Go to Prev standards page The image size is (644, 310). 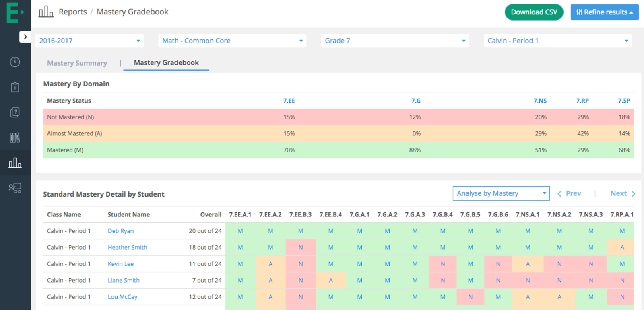[569, 193]
